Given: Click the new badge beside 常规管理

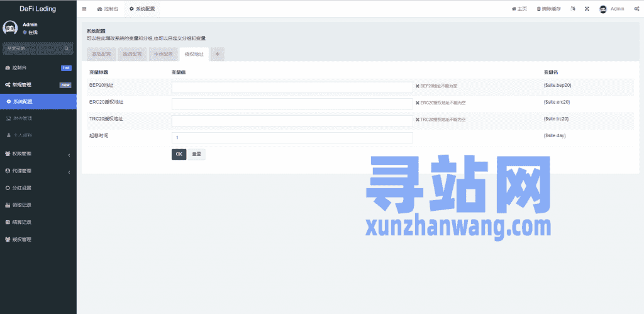Looking at the screenshot, I should (65, 85).
